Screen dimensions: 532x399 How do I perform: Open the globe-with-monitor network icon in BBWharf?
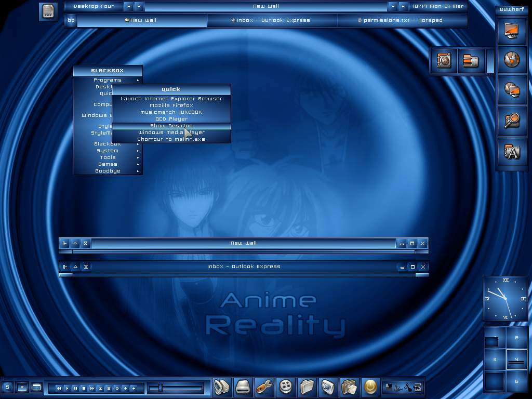512,89
